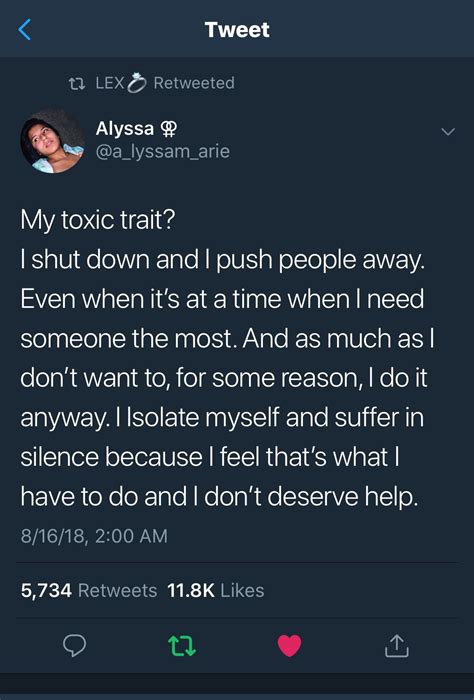Unlike the tweet via red heart

click(289, 646)
